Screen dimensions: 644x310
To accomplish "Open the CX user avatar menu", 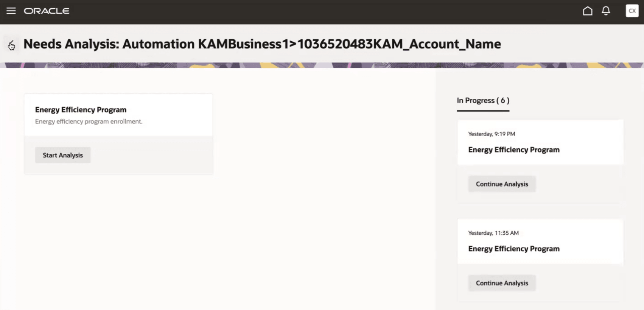I will [632, 11].
